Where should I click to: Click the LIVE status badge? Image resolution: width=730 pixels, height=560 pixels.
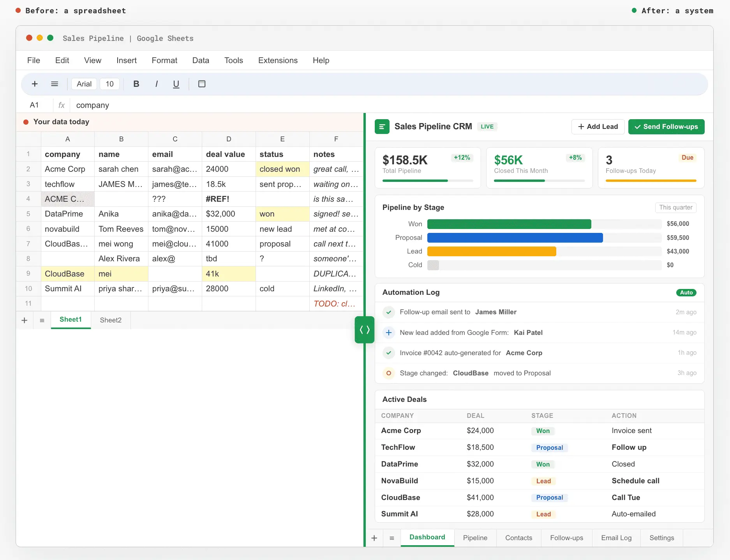point(487,127)
